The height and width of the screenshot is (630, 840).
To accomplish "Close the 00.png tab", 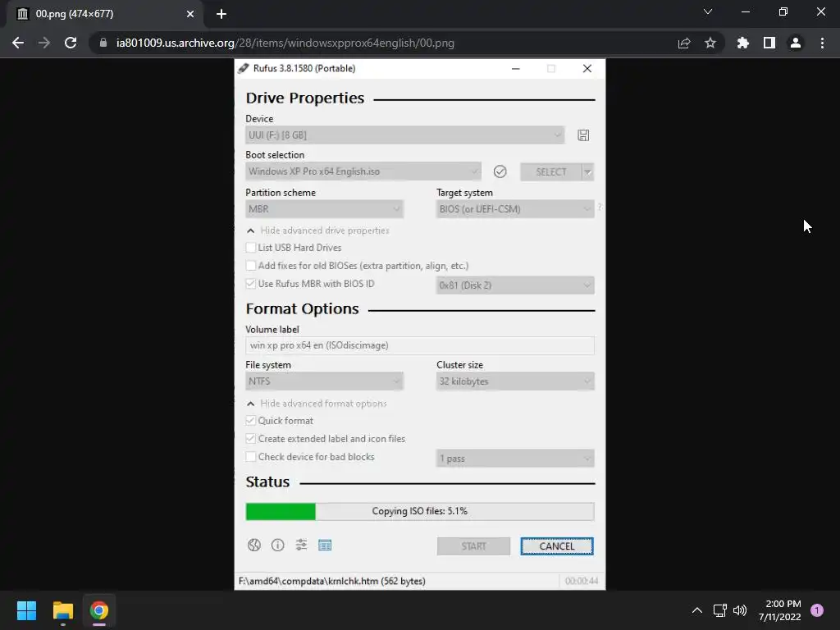I will click(190, 14).
